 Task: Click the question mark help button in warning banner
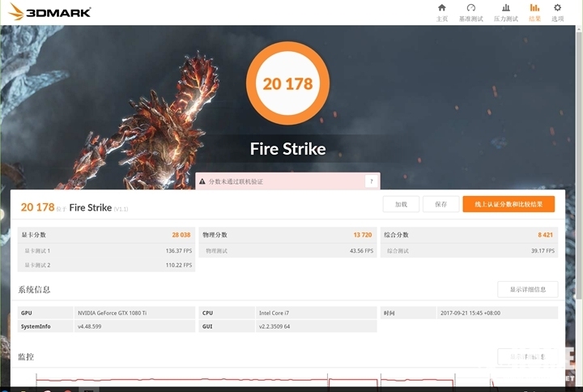pos(371,181)
